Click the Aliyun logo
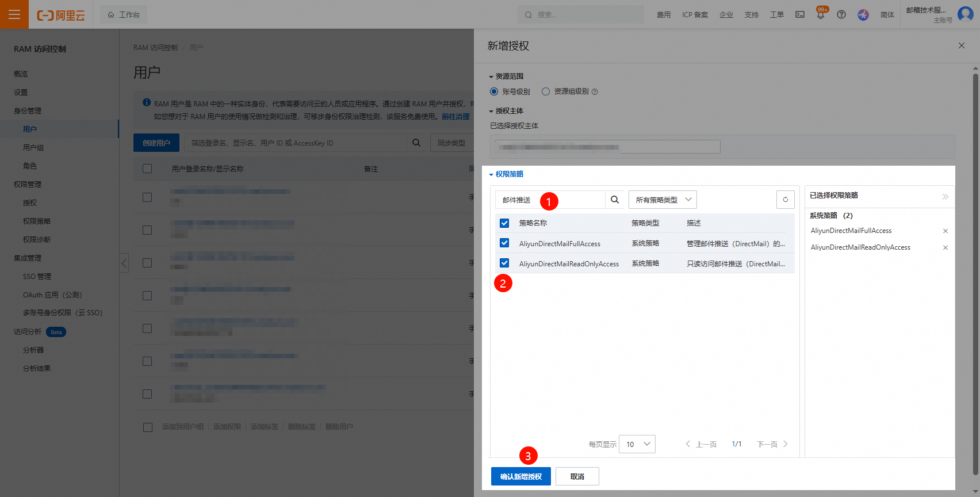 tap(61, 16)
